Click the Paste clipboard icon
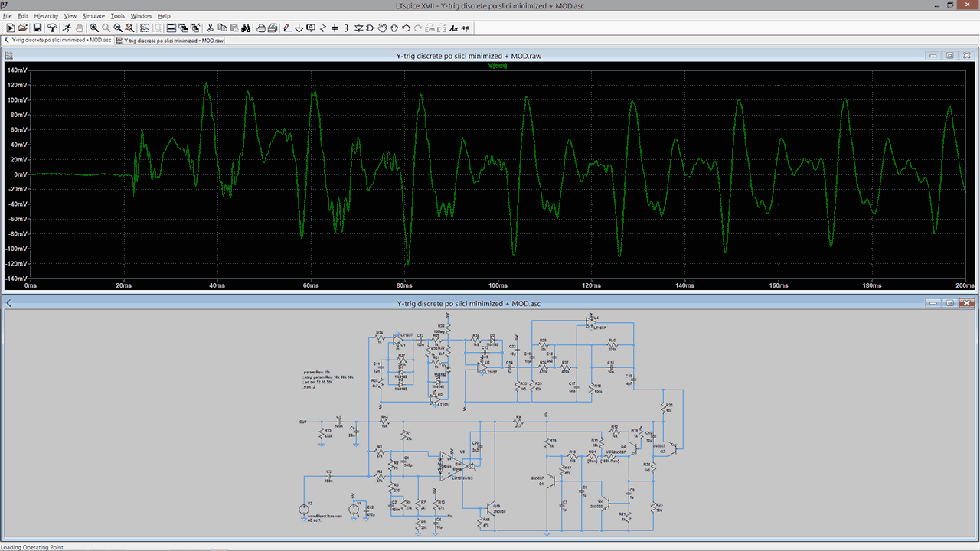This screenshot has width=980, height=551. (234, 28)
